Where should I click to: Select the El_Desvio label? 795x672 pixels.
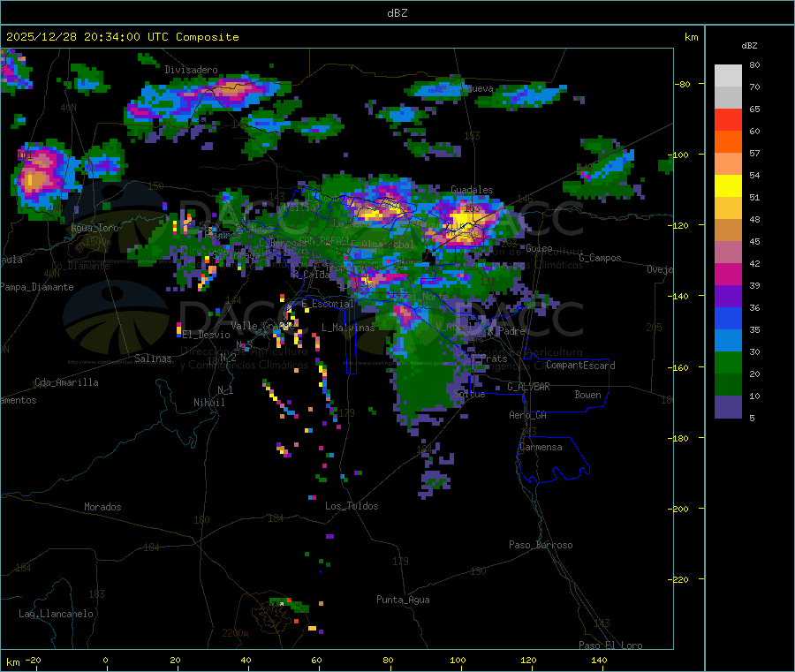(x=206, y=335)
